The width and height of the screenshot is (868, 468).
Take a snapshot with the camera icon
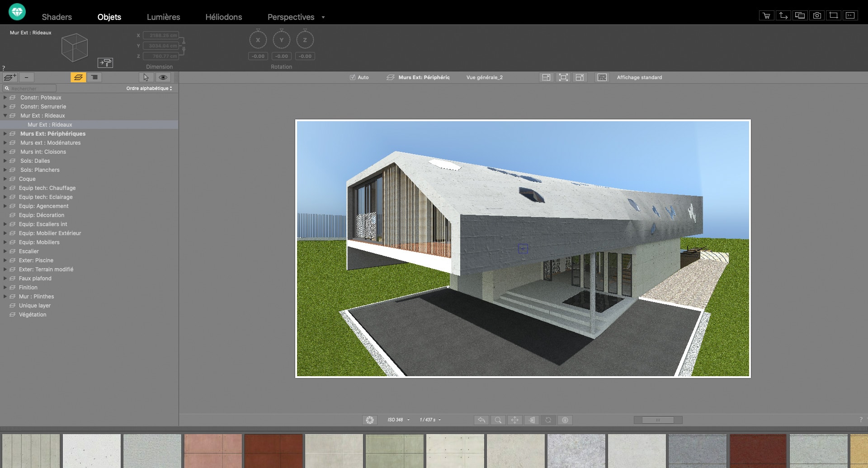[x=816, y=15]
